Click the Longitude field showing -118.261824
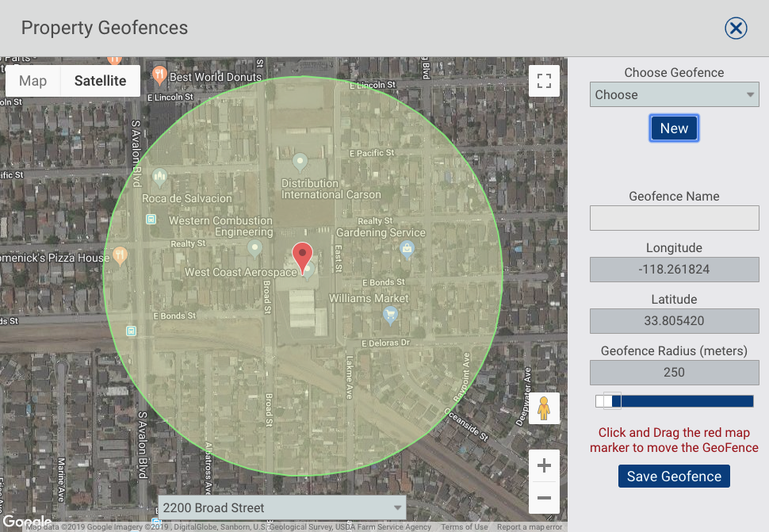Screen dimensions: 769x532 tap(675, 270)
